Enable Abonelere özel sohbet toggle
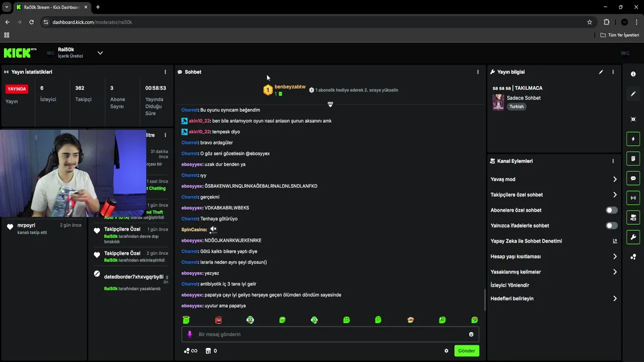Viewport: 644px width, 362px height. [611, 210]
